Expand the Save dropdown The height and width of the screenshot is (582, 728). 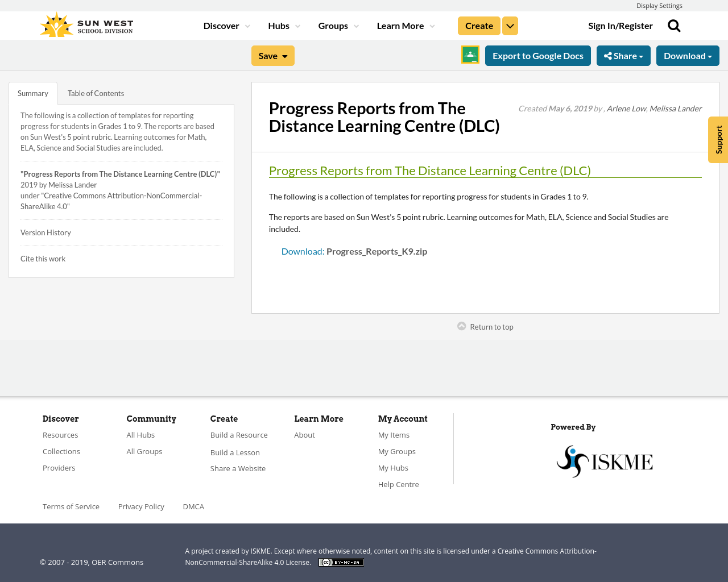(272, 55)
